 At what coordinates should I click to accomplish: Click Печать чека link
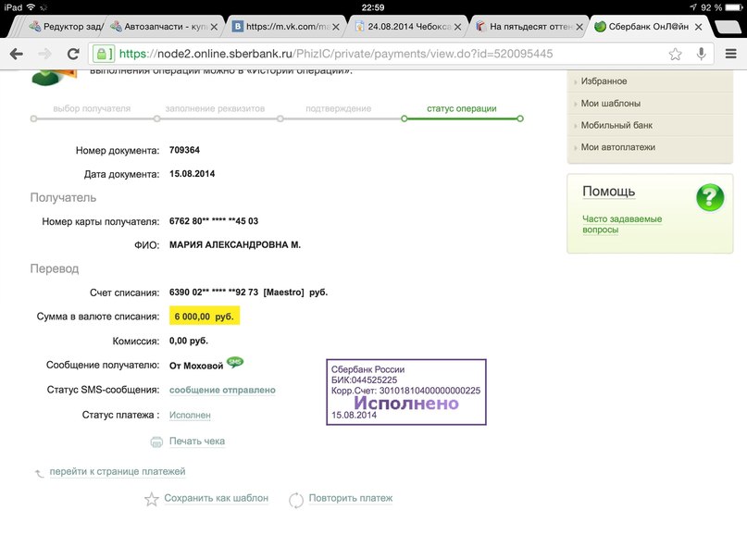tap(197, 442)
